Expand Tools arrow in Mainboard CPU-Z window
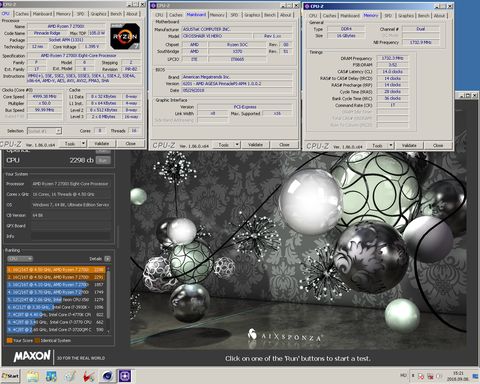Image resolution: width=480 pixels, height=384 pixels. [x=237, y=145]
